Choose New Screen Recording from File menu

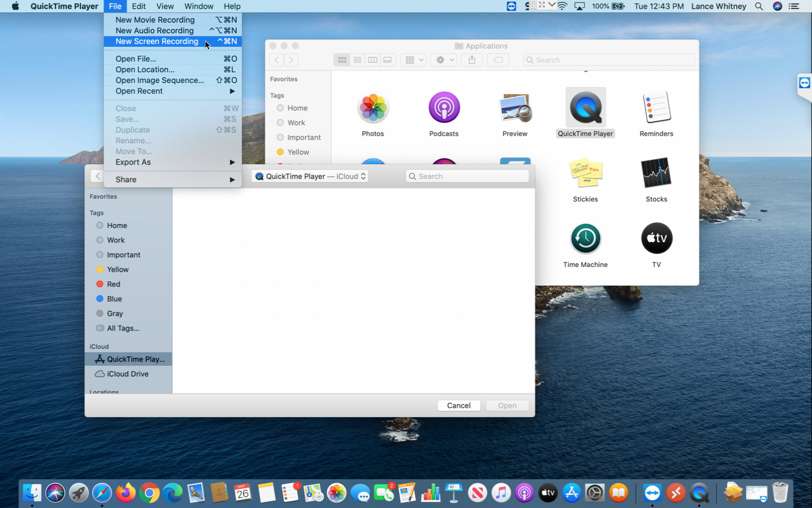click(157, 41)
